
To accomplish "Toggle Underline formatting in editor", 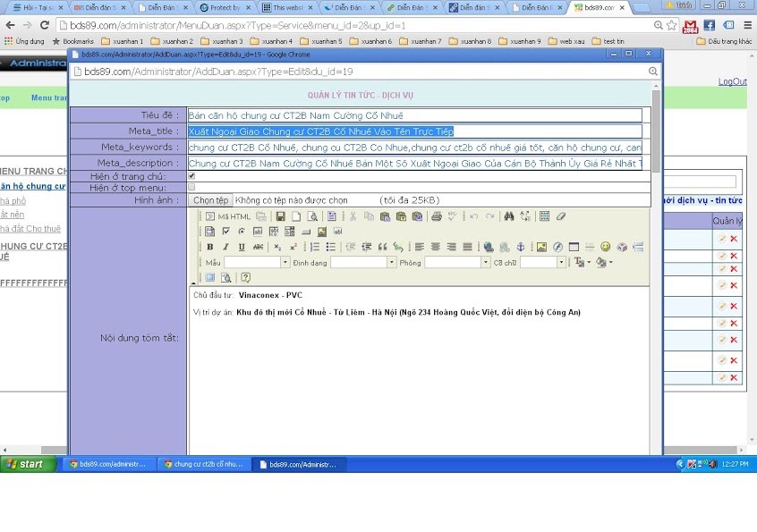I will click(242, 247).
